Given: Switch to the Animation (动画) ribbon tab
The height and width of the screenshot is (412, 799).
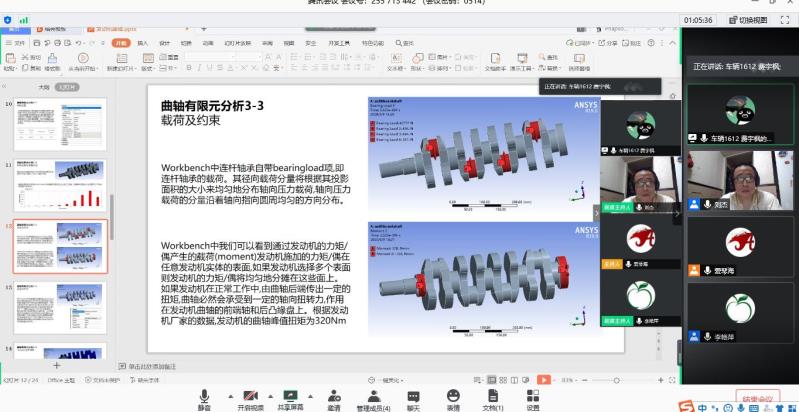Looking at the screenshot, I should point(208,43).
